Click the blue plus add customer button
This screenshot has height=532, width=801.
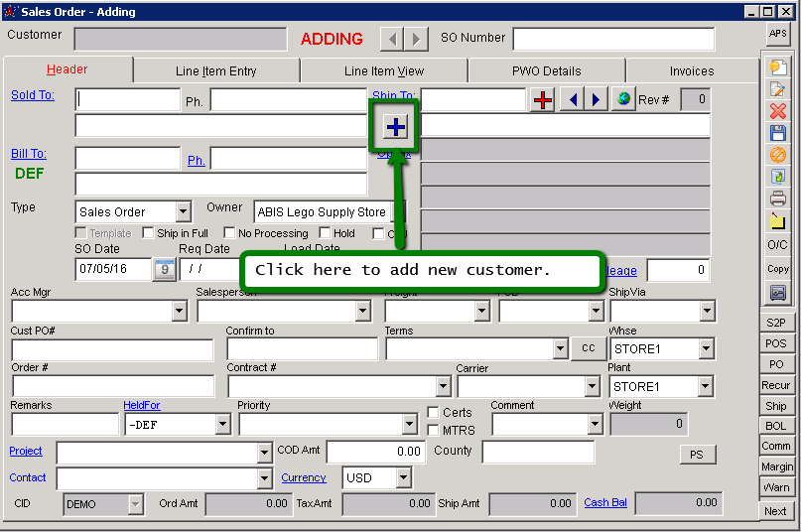pyautogui.click(x=395, y=126)
